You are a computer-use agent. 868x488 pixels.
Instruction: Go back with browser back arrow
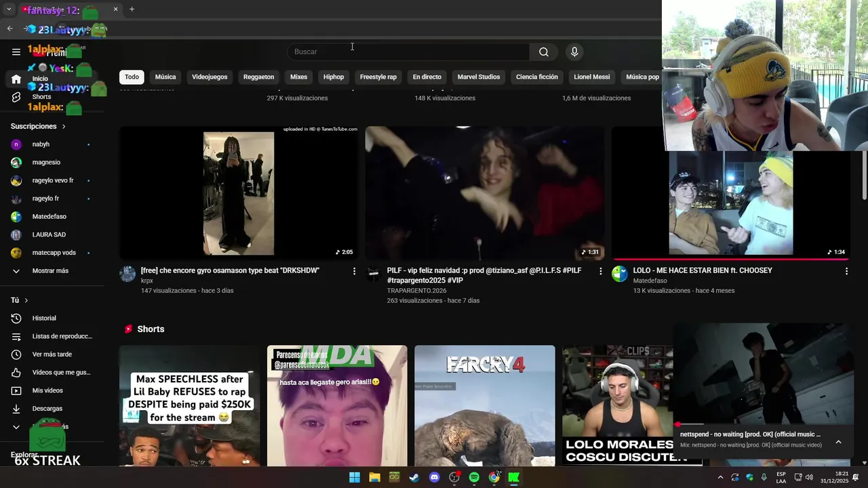(9, 28)
